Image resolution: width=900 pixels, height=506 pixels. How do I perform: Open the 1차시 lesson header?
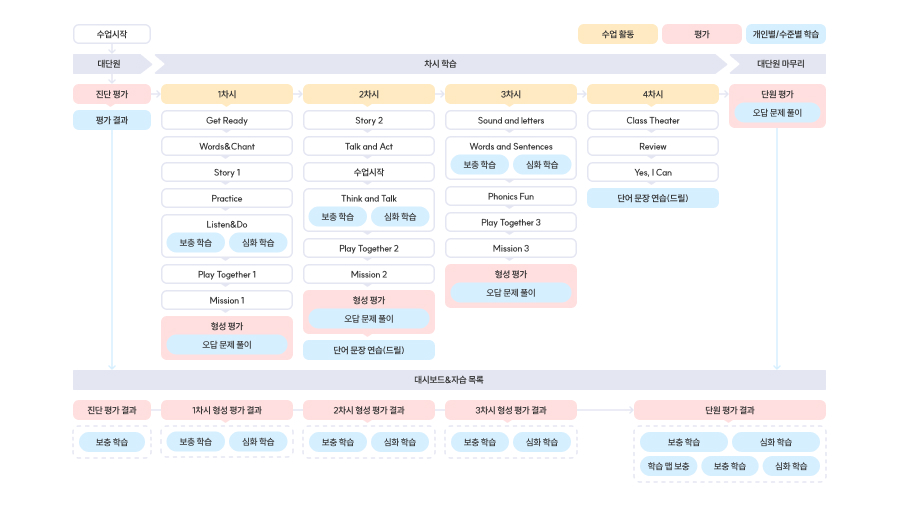[x=227, y=94]
